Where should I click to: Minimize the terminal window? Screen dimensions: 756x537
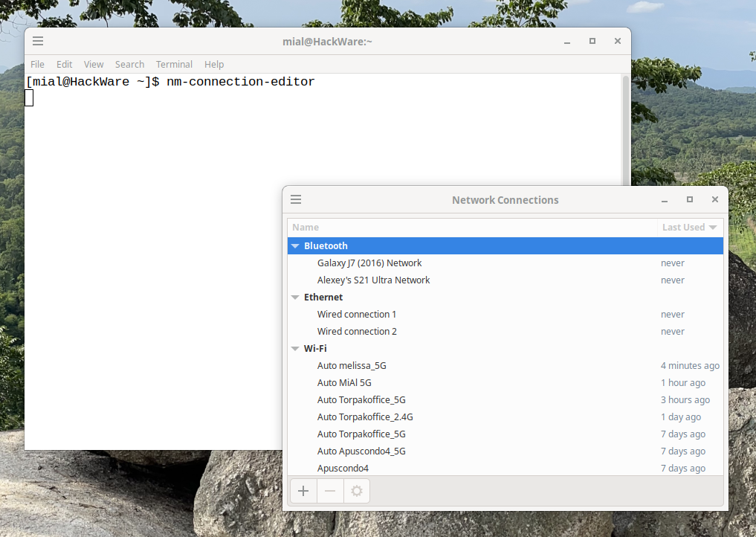[567, 41]
